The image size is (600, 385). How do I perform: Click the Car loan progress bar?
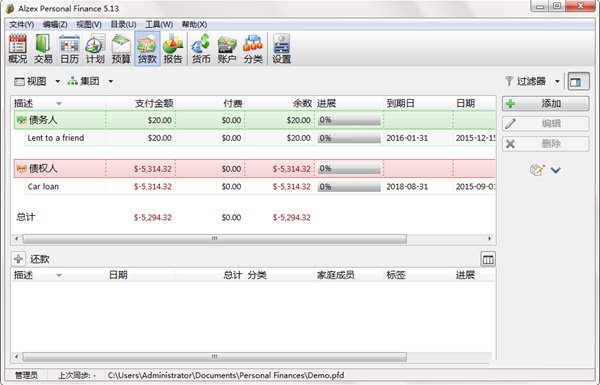coord(349,187)
